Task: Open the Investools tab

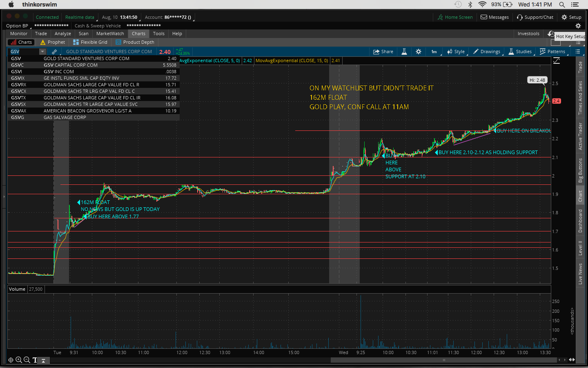Action: [x=528, y=34]
